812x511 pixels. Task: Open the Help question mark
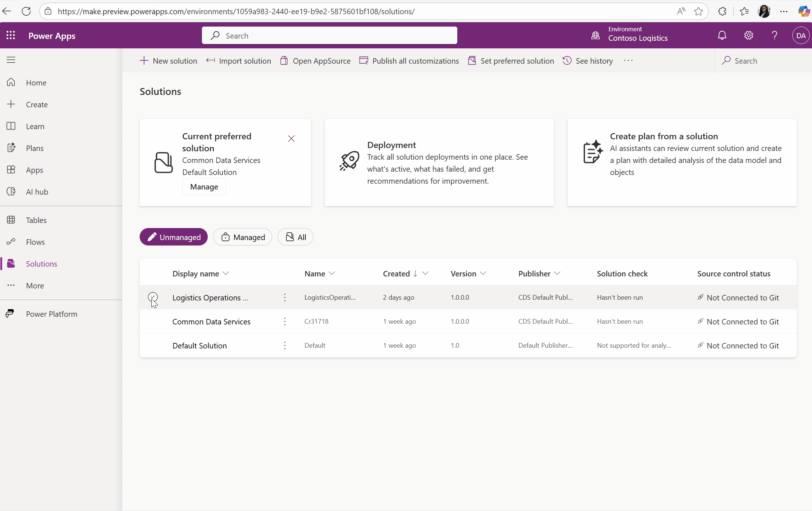[775, 35]
